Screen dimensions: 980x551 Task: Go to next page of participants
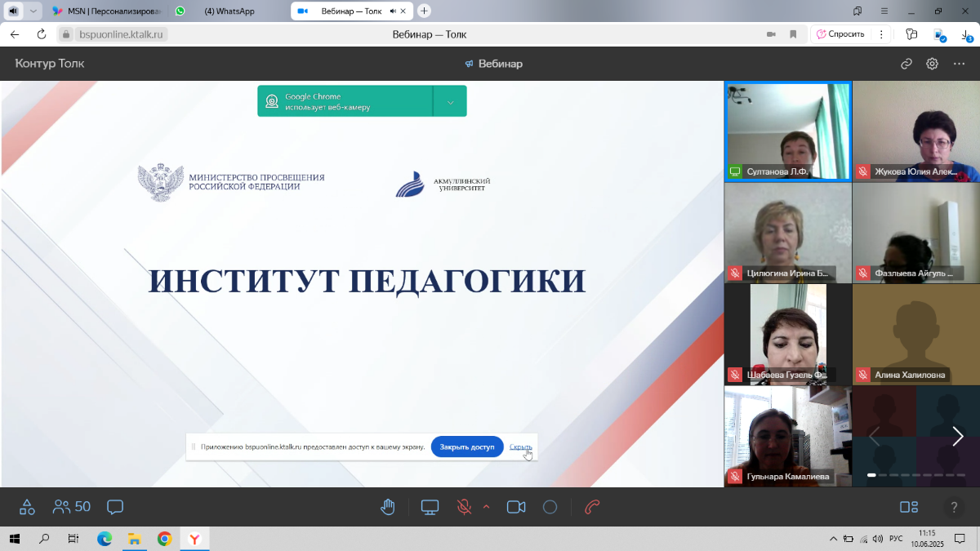click(x=958, y=437)
